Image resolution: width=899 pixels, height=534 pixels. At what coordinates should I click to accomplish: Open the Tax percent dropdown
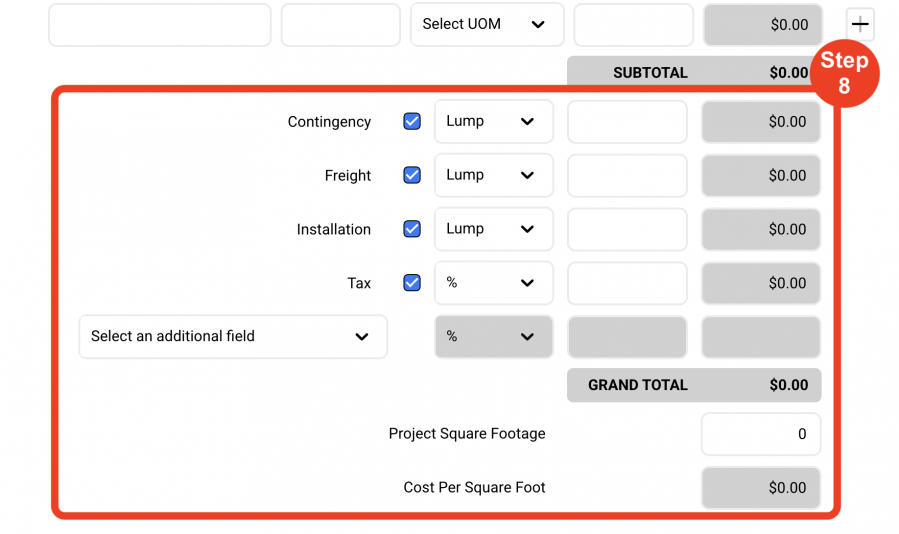point(494,283)
